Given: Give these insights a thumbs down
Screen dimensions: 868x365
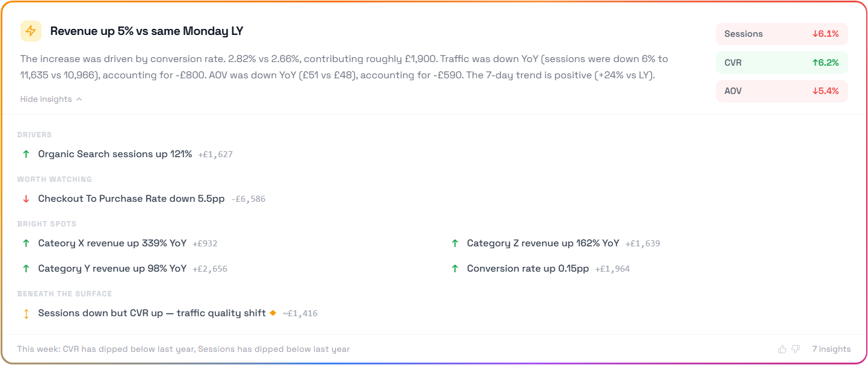Looking at the screenshot, I should [x=795, y=349].
